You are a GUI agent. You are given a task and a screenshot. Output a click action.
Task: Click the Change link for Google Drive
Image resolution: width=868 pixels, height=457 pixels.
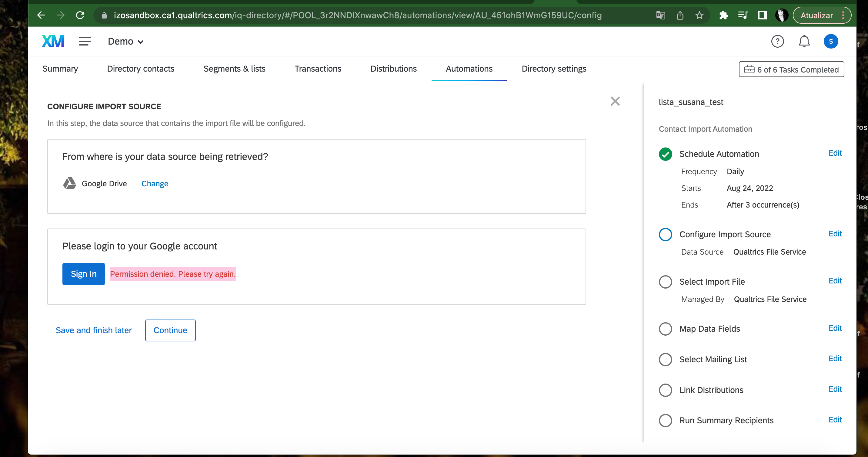(x=155, y=183)
